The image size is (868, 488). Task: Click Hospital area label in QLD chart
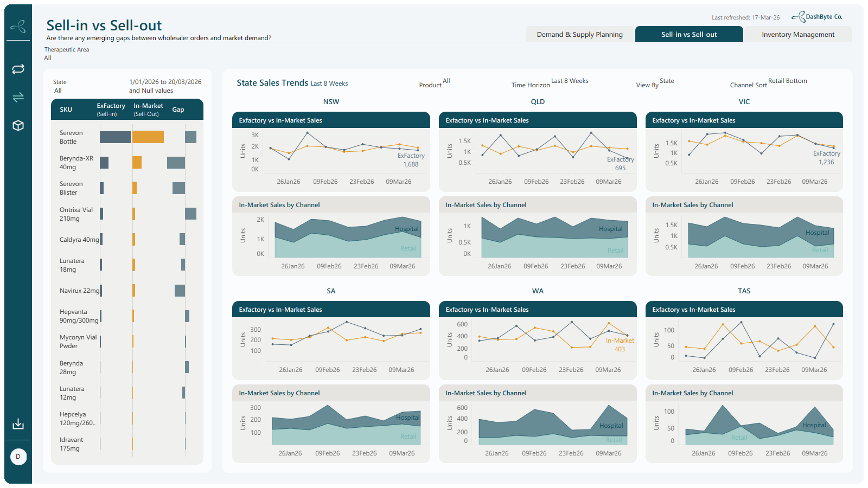pos(610,229)
